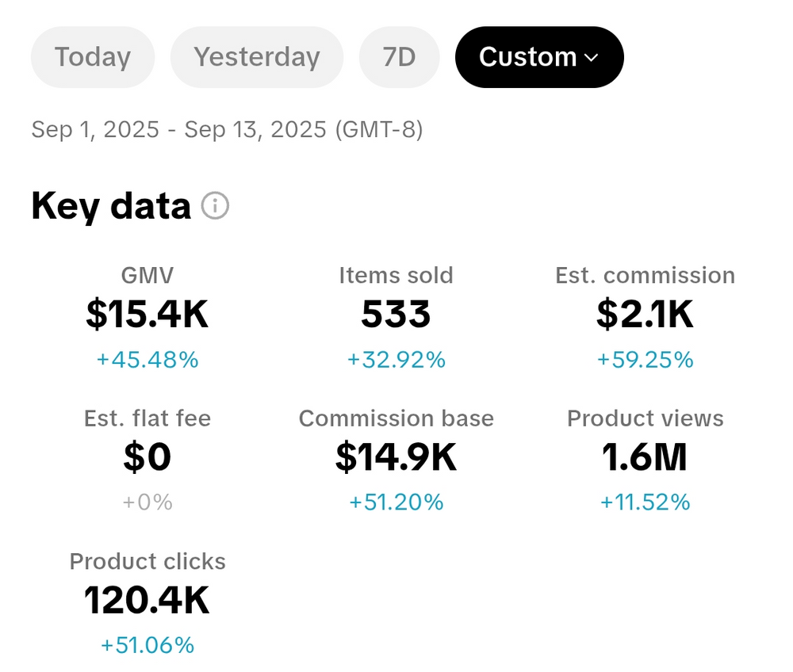Click the GMV +45.48% change
The image size is (793, 672).
(x=147, y=361)
